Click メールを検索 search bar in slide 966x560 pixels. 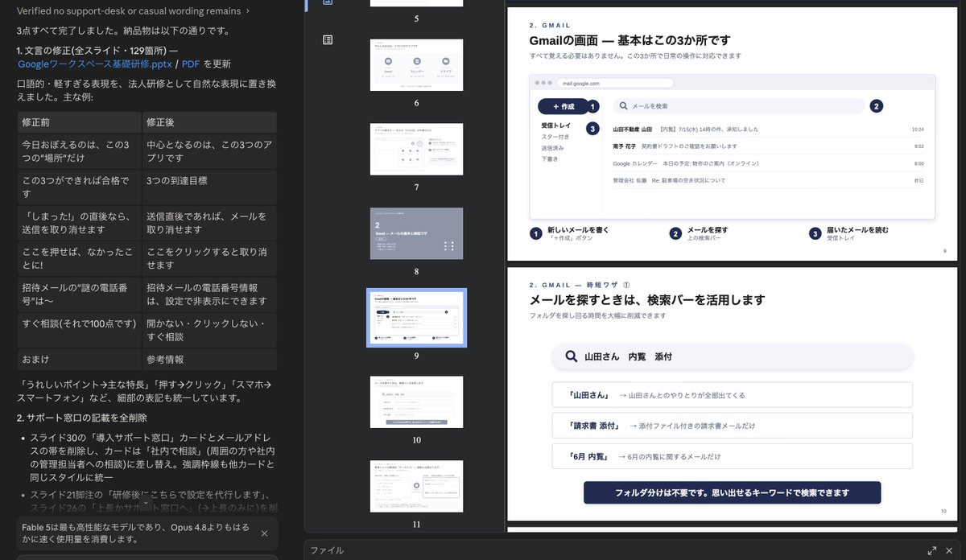(738, 106)
